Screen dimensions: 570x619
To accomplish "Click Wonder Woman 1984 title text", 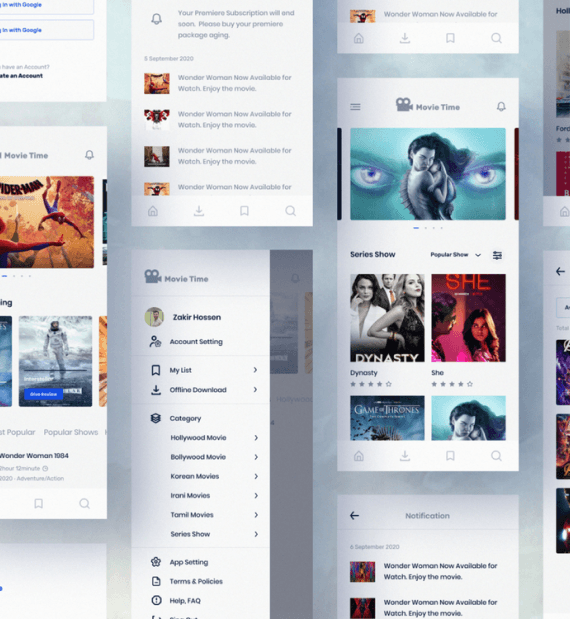I will click(x=34, y=456).
